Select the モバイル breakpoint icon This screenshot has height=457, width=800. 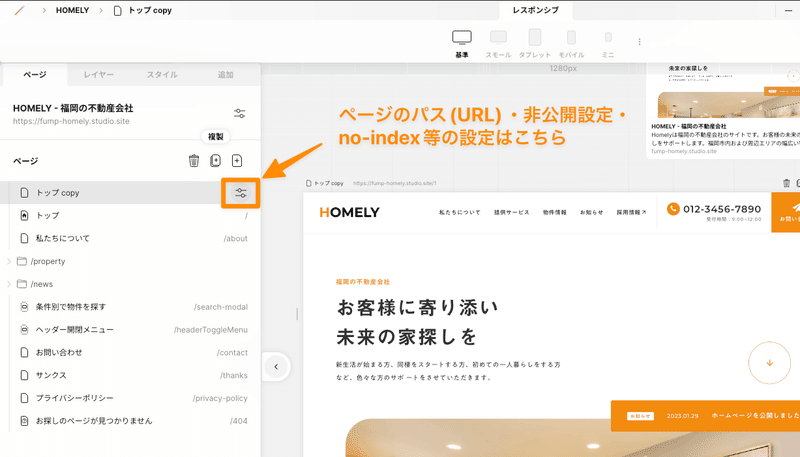(x=571, y=37)
